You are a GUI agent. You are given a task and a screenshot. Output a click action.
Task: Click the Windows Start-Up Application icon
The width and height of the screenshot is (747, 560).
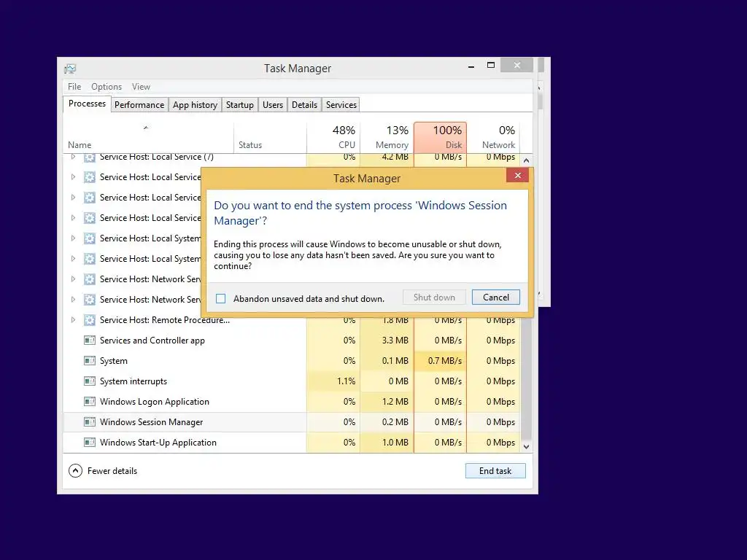90,443
